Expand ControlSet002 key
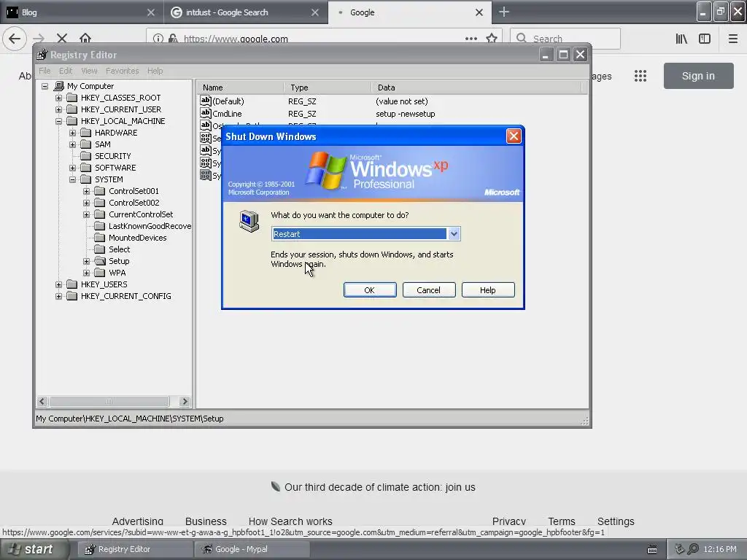747x560 pixels. (x=86, y=203)
